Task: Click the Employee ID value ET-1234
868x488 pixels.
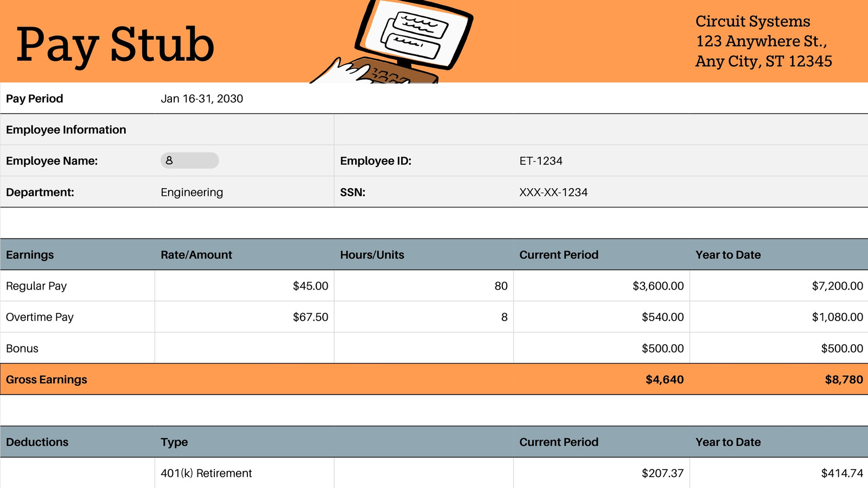Action: pos(541,161)
